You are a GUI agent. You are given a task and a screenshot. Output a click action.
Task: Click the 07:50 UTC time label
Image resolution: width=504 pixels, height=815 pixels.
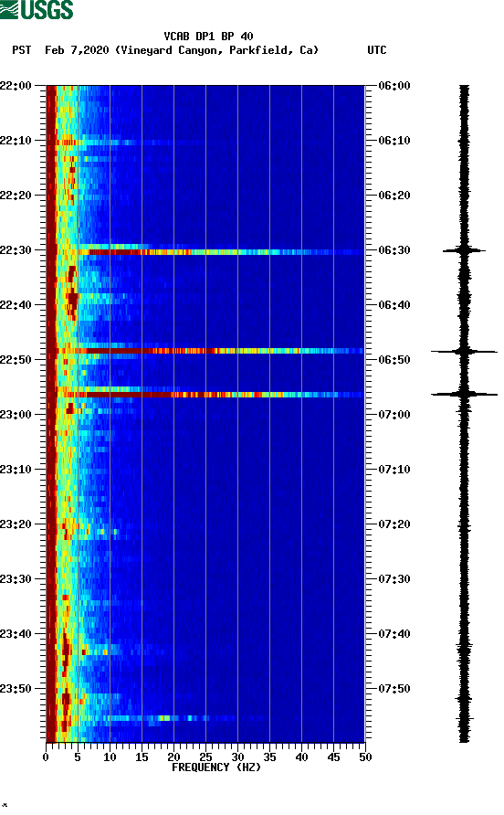pos(394,689)
